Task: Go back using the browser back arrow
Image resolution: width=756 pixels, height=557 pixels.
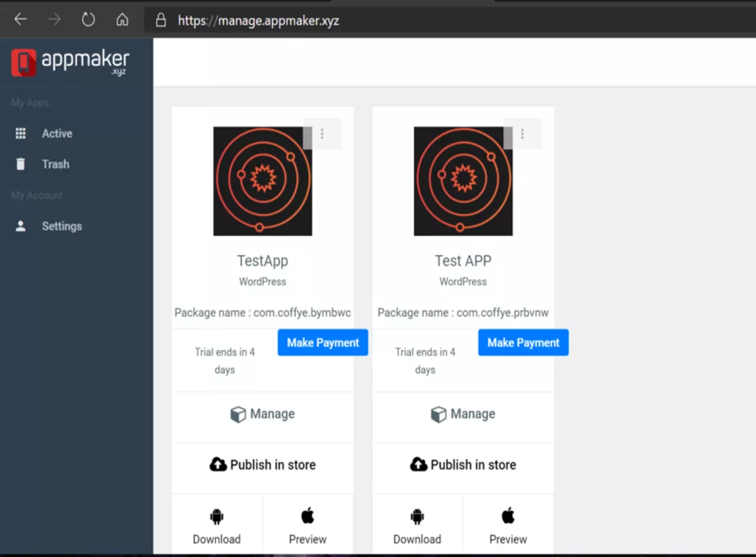Action: click(20, 20)
